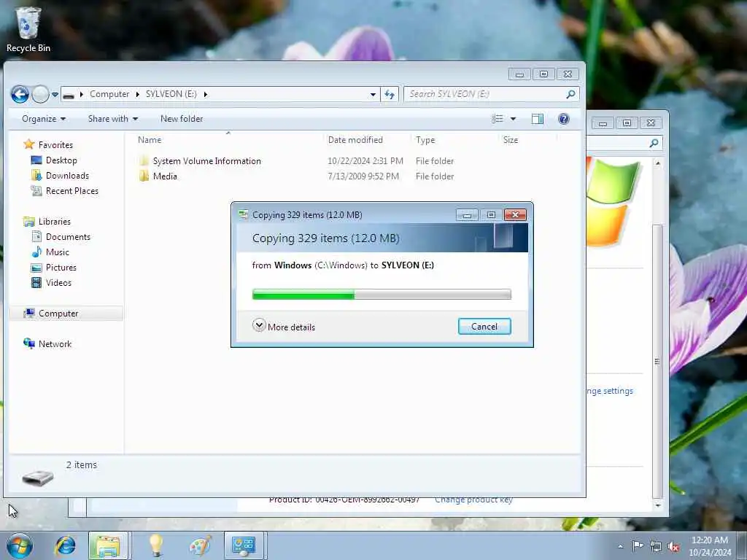Open the Recycle Bin desktop icon

[x=28, y=29]
